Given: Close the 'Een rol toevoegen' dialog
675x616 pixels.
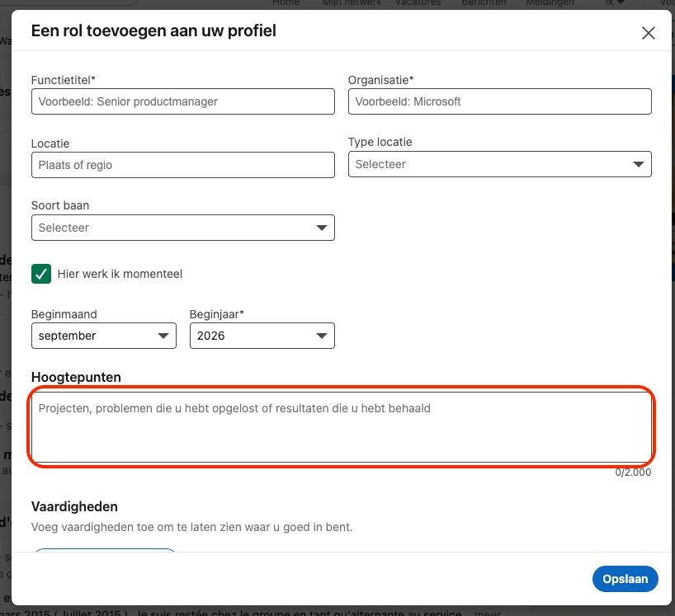Looking at the screenshot, I should [649, 33].
